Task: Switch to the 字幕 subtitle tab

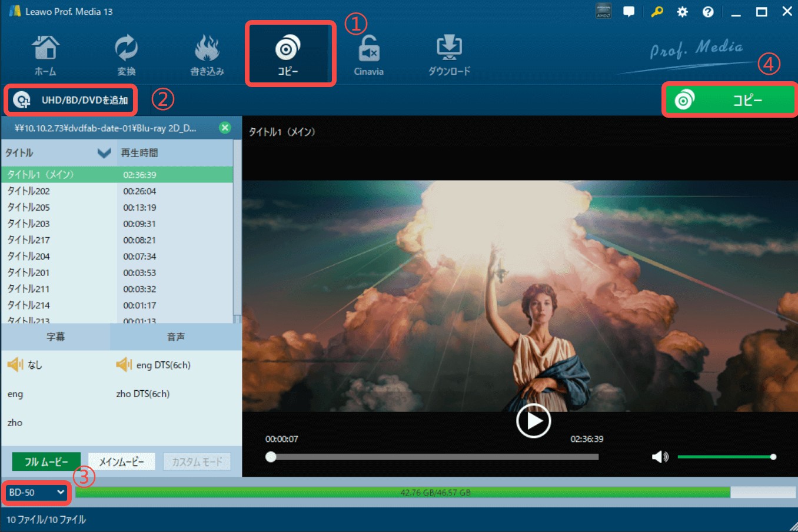Action: point(56,337)
